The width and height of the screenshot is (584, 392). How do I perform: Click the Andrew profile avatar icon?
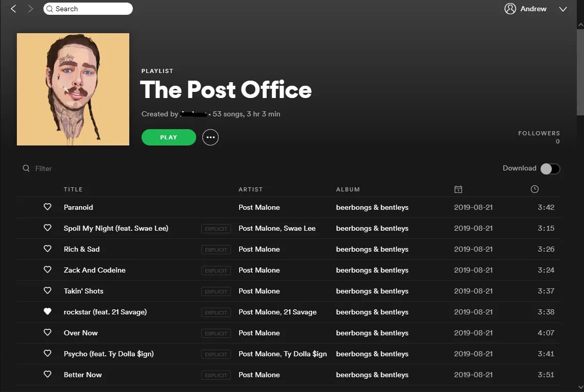[509, 9]
